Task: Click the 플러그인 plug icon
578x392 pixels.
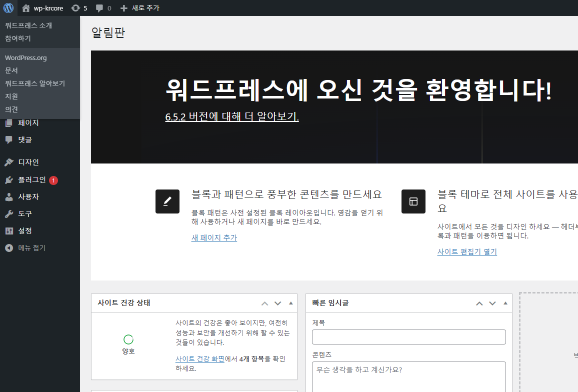Action: (9, 180)
